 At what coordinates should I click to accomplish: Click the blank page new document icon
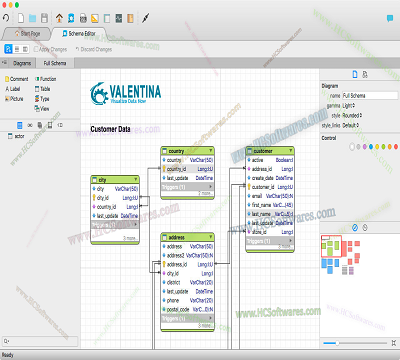click(21, 18)
